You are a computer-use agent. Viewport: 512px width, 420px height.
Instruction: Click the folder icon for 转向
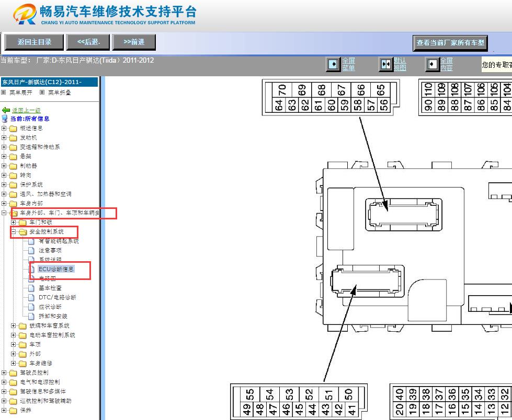[13, 176]
